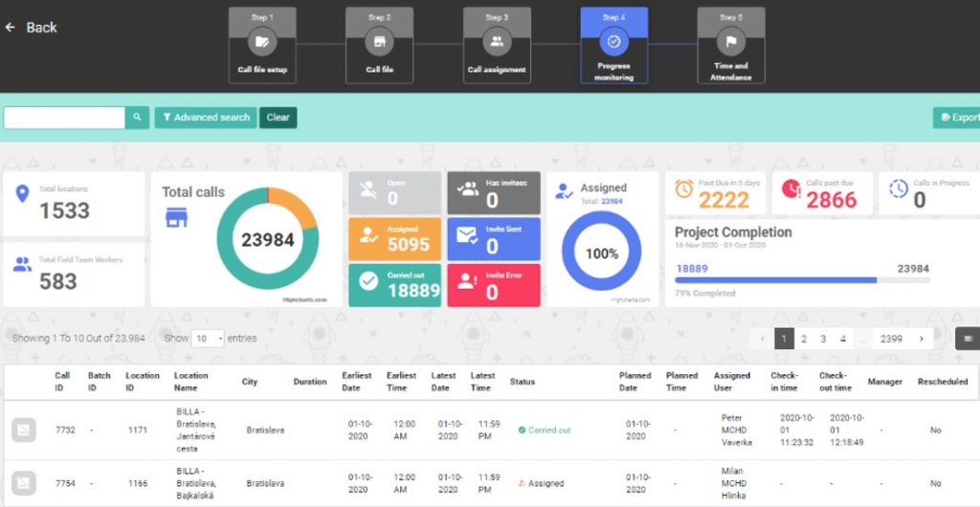Go back using the Back link
Screen dimensions: 980x507
click(32, 28)
